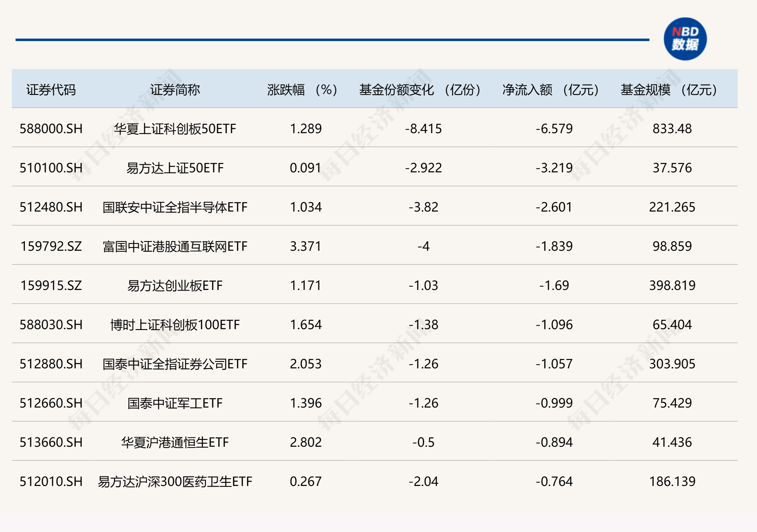
Task: Select fund name 国泰中证全指证券公司ETF
Action: pos(175,364)
